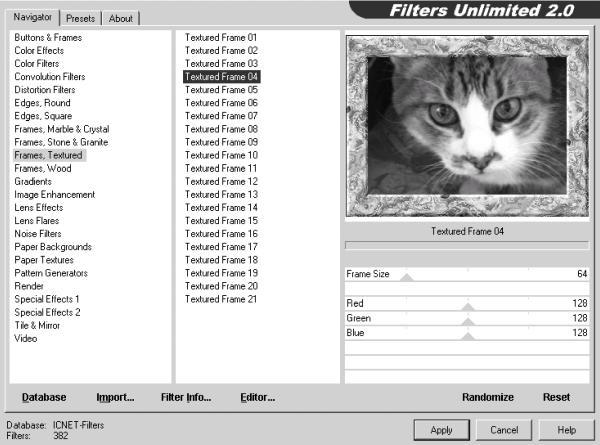Image resolution: width=600 pixels, height=445 pixels.
Task: Click the selected Textured Frame 04 entry
Action: [x=222, y=77]
